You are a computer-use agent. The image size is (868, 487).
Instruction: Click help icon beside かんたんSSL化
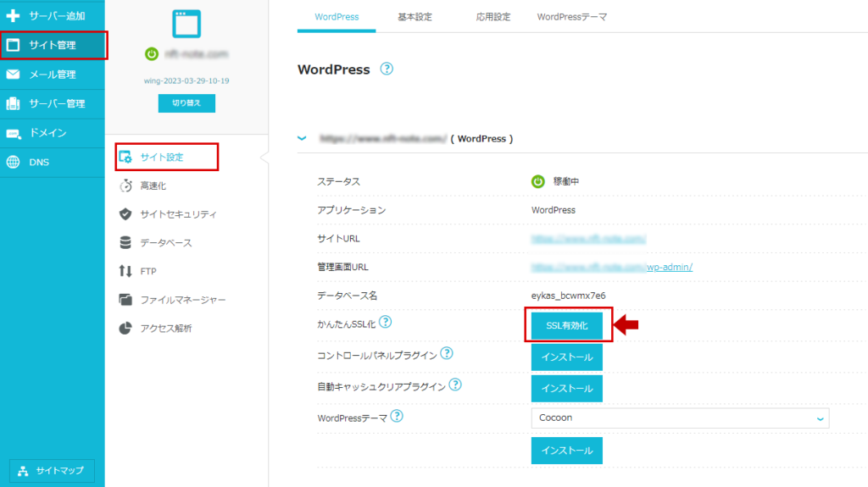coord(386,322)
